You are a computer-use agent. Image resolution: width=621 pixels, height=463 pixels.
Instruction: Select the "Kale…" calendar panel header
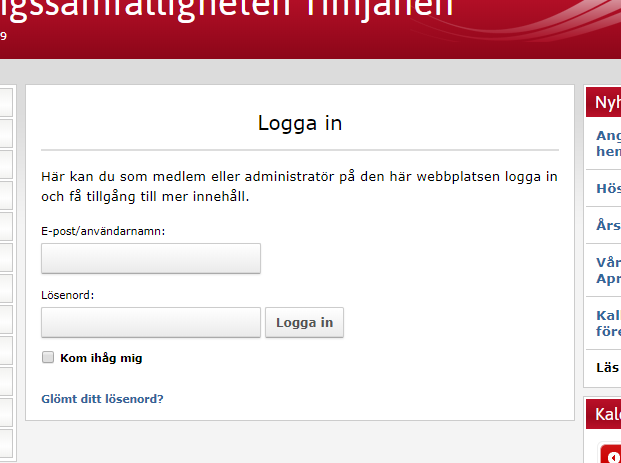[x=606, y=414]
